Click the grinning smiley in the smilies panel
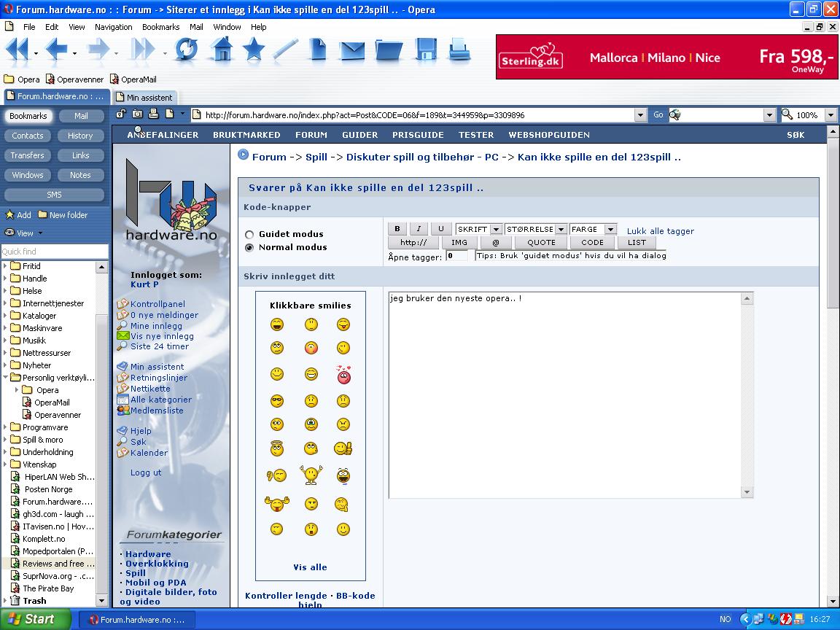 click(277, 324)
